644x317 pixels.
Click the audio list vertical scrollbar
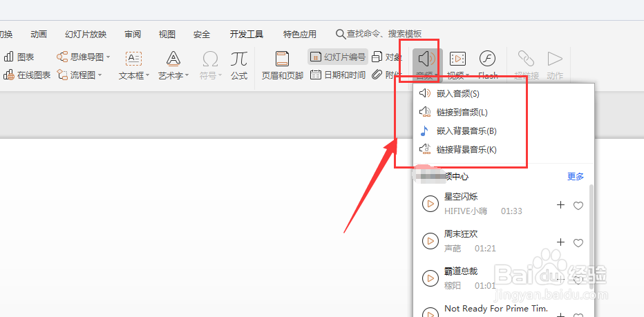(x=591, y=236)
